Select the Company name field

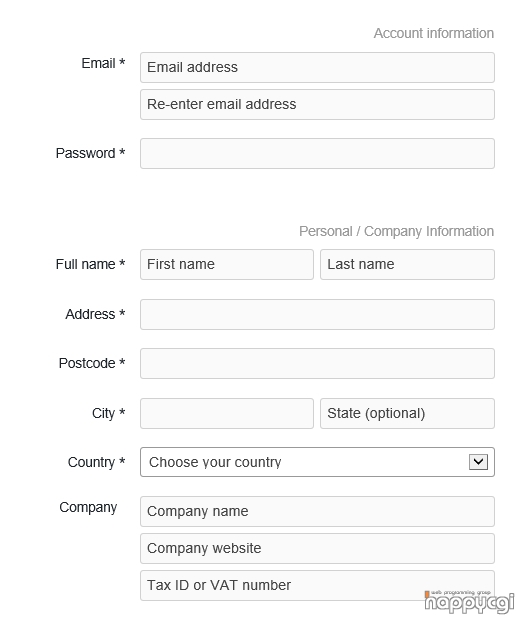[x=317, y=511]
